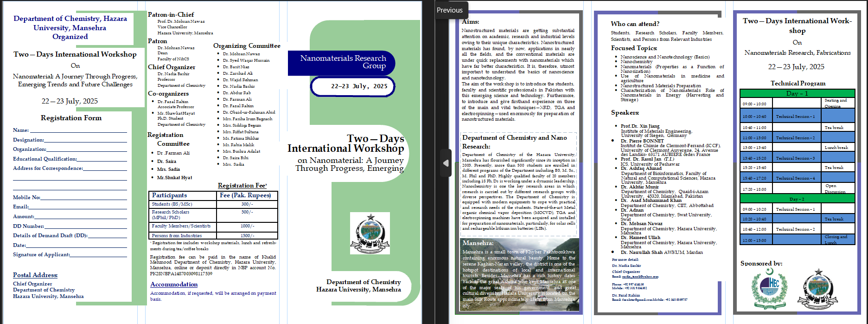Click the 'DD Number:' field line
868x324 pixels.
tap(85, 227)
